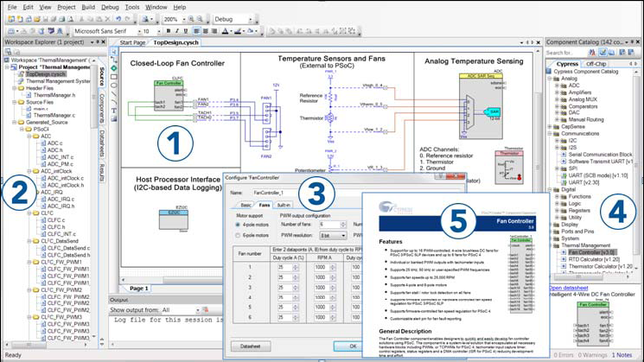Click the Zoom Out magnifier icon
Image resolution: width=644 pixels, height=362 pixels.
click(x=200, y=19)
